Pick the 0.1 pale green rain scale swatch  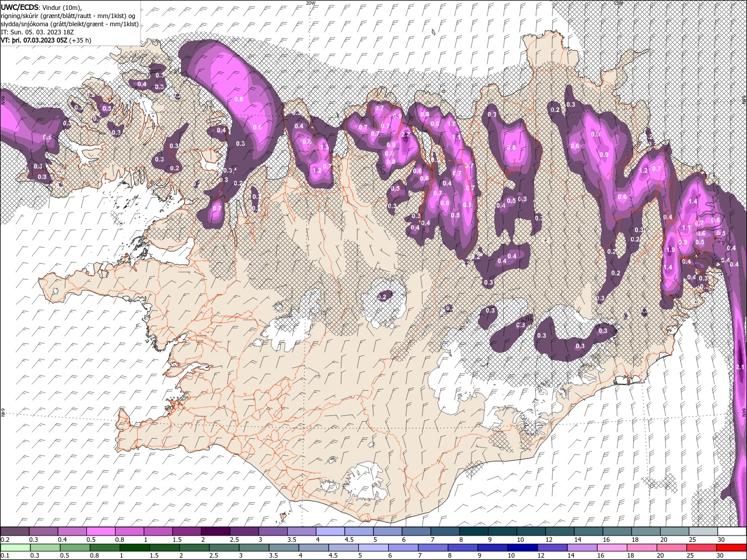point(15,548)
